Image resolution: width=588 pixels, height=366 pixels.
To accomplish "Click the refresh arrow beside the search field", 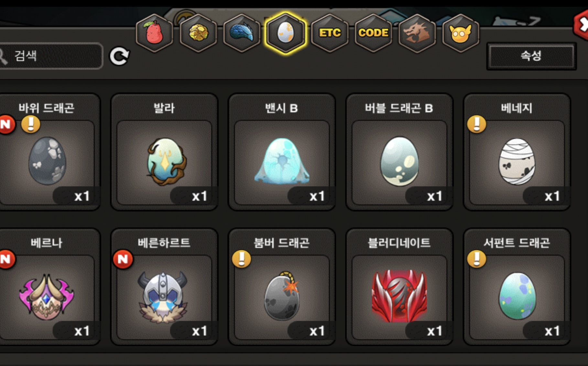I will pos(119,56).
